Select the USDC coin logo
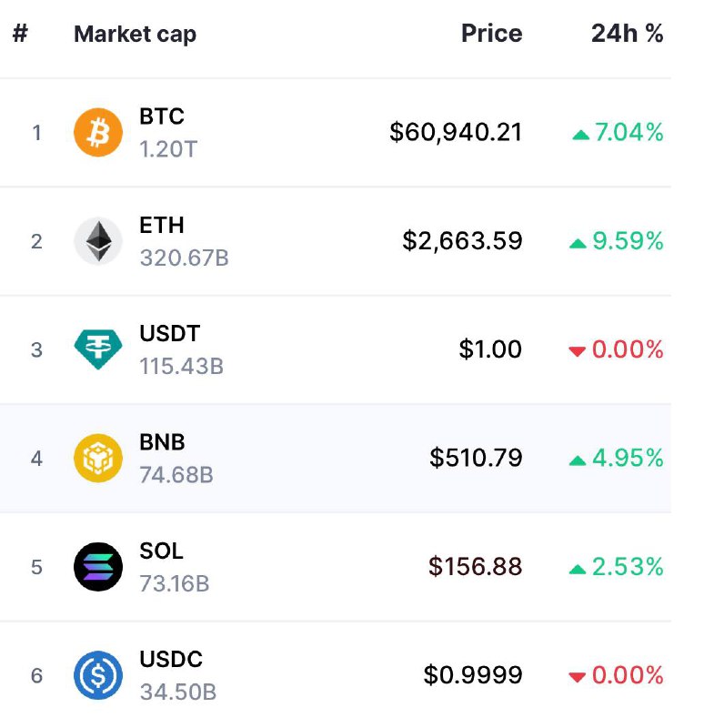The width and height of the screenshot is (704, 728). click(x=98, y=675)
